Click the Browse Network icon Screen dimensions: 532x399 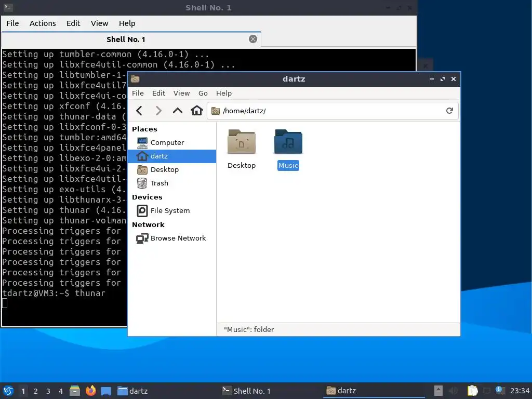142,238
